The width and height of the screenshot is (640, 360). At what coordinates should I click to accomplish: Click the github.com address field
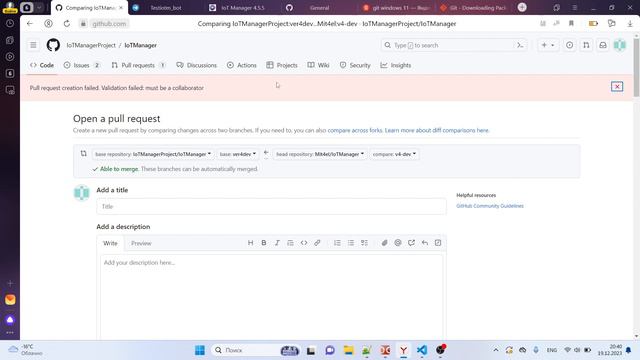109,24
